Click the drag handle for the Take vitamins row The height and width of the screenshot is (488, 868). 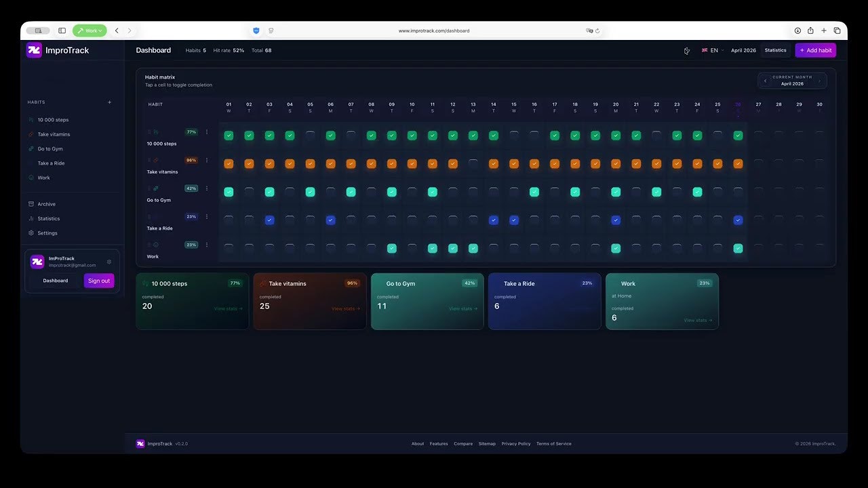(149, 160)
